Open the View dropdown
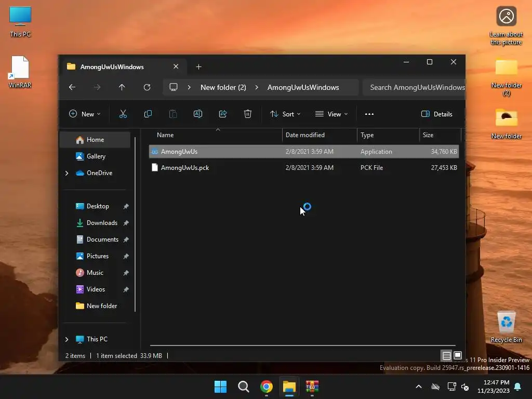This screenshot has height=399, width=532. 331,114
